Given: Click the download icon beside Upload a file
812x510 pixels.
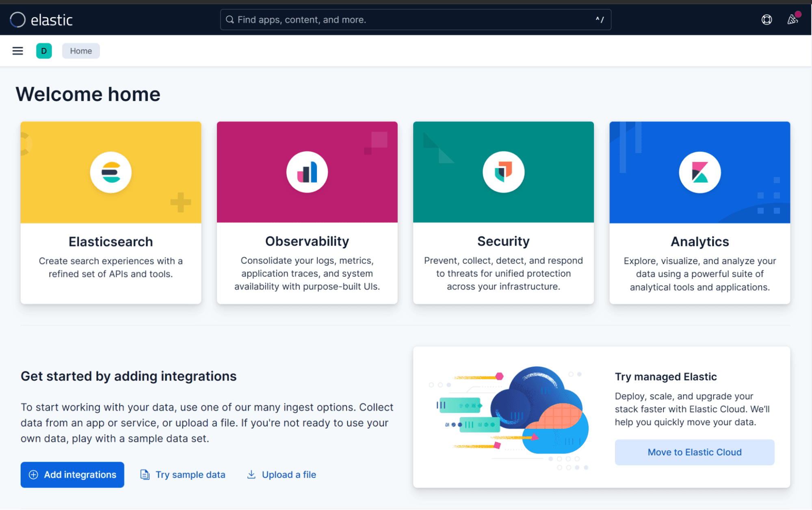Looking at the screenshot, I should [x=251, y=475].
